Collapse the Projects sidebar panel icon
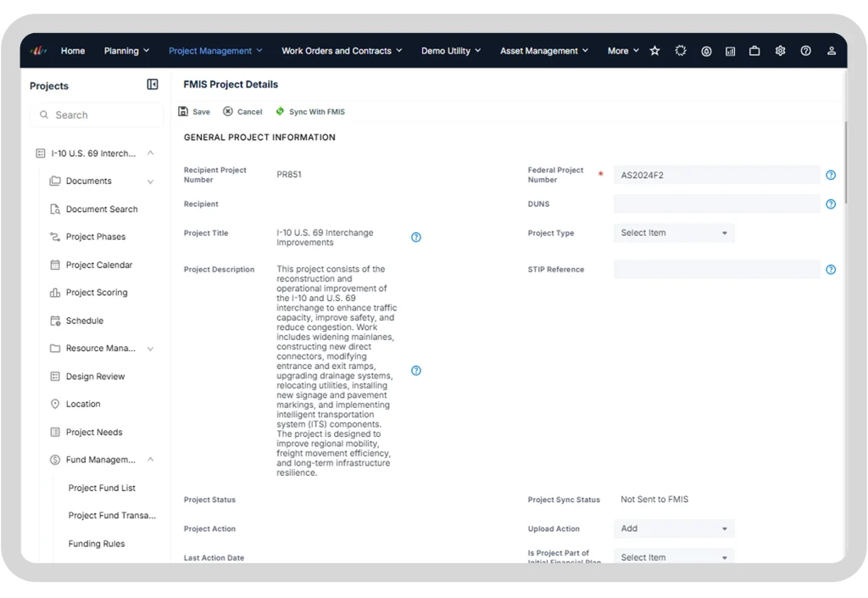Viewport: 868px width, 598px height. [153, 84]
